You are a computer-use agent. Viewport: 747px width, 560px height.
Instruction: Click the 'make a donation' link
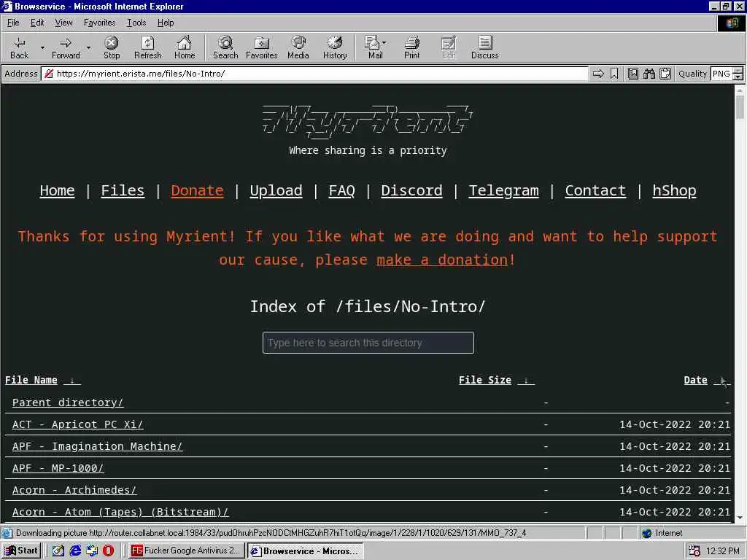click(x=442, y=260)
